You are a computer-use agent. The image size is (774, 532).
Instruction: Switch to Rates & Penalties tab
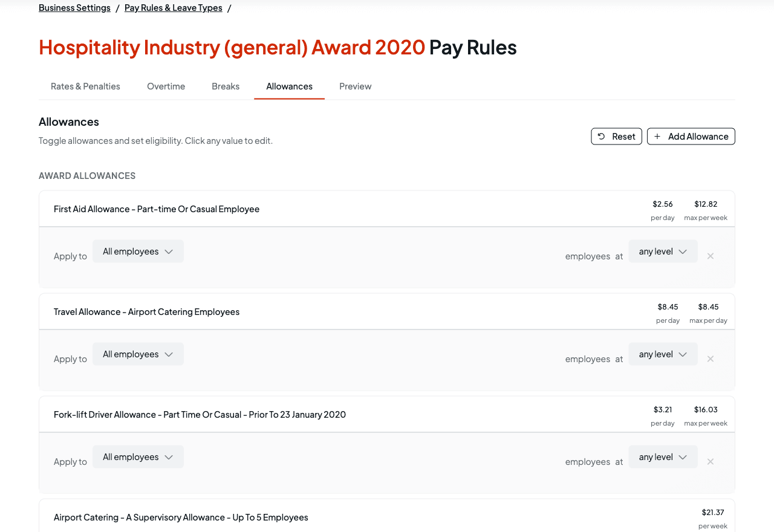(85, 86)
